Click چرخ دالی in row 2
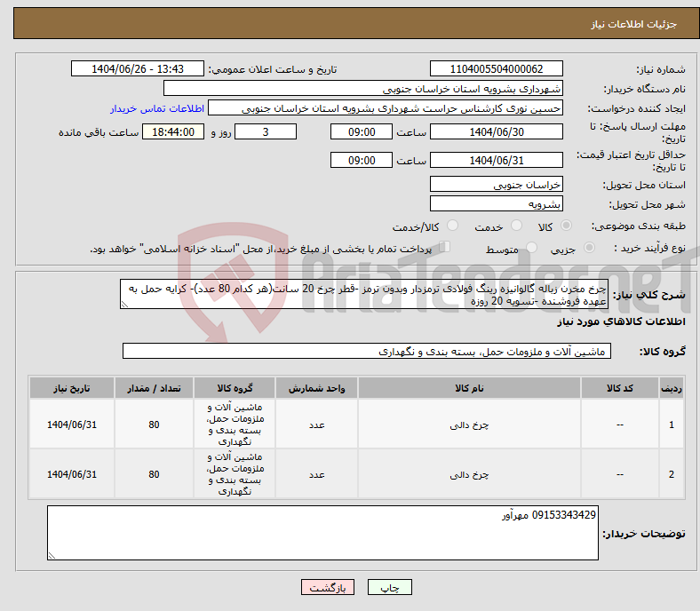700x611 pixels. [469, 474]
